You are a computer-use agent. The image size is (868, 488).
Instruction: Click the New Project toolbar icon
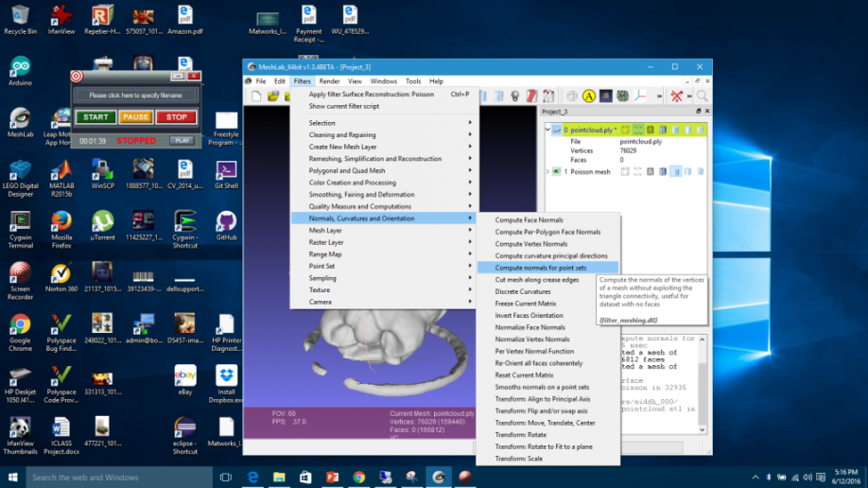coord(256,96)
